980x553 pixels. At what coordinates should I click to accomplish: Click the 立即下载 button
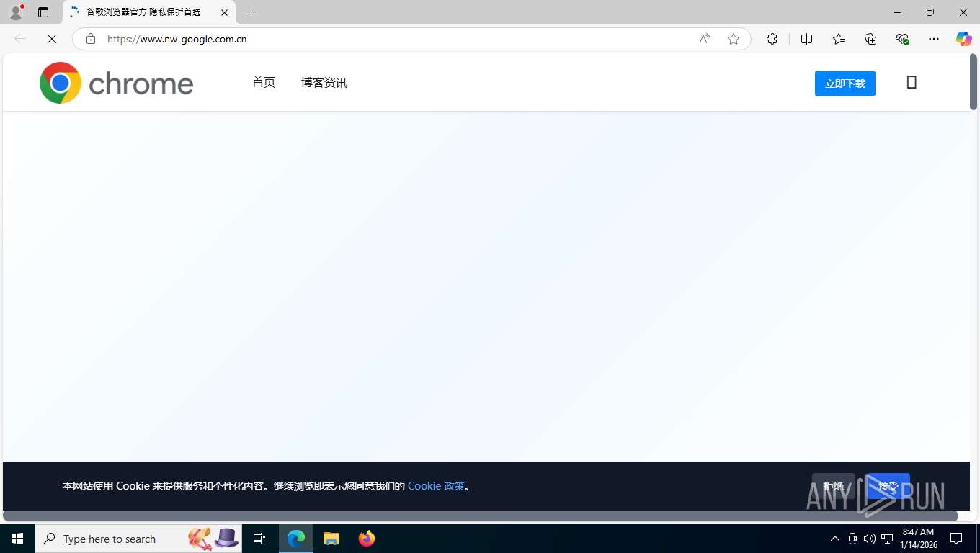click(x=845, y=84)
